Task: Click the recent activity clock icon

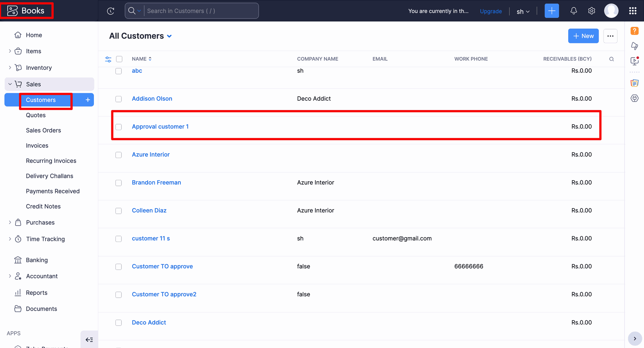Action: pos(111,11)
